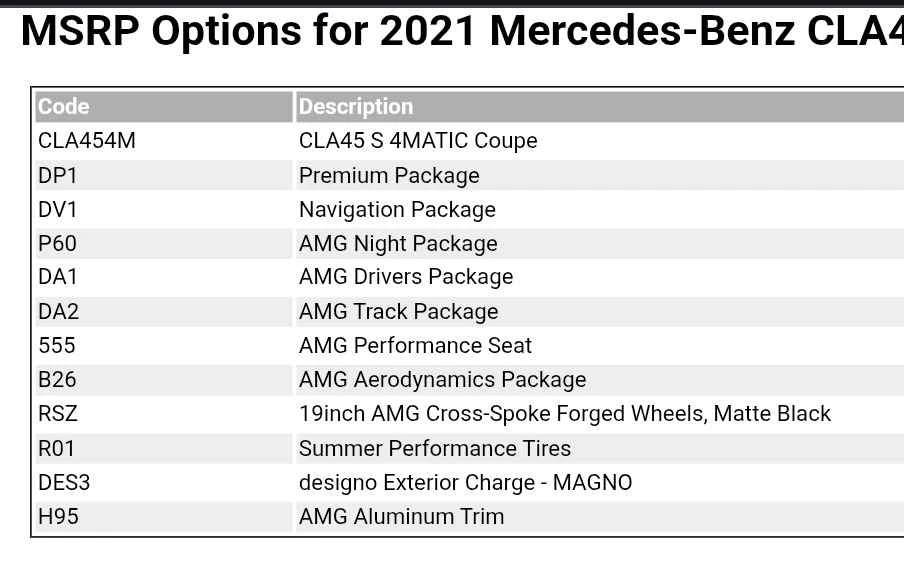Screen dimensions: 904x566
Task: Click the AMG Track Package description
Action: [398, 312]
